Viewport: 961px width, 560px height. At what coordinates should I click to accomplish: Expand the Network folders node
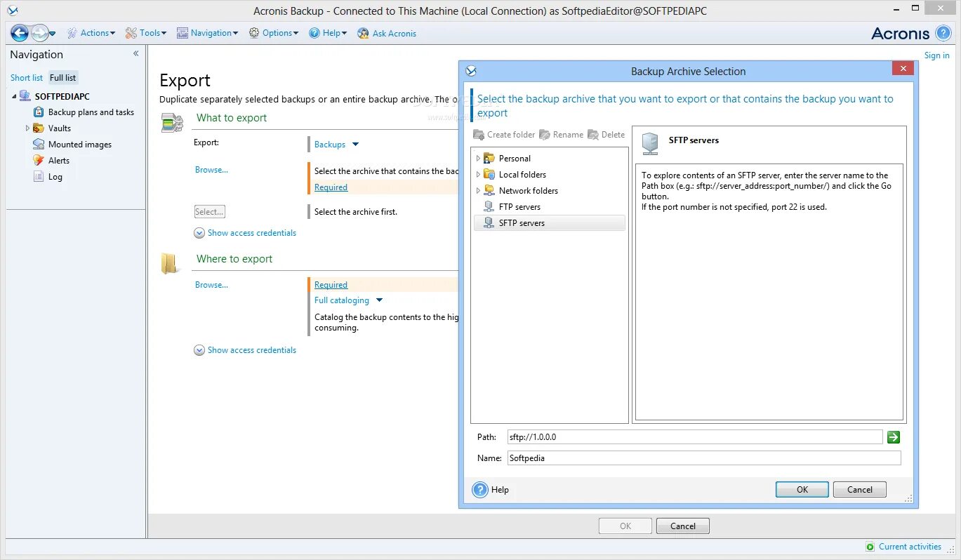click(x=478, y=191)
